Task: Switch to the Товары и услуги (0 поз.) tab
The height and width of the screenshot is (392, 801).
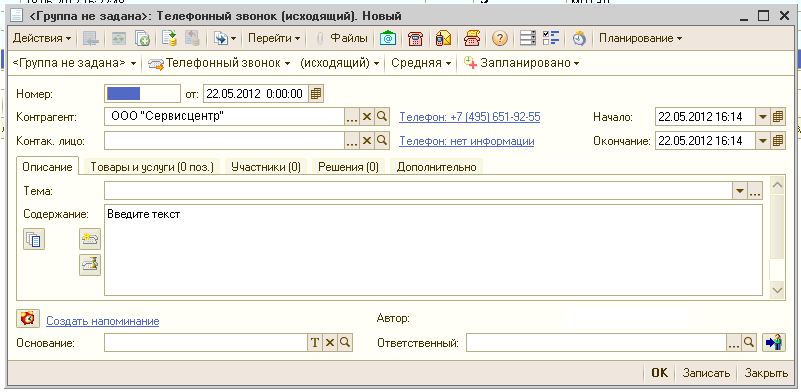Action: pyautogui.click(x=152, y=167)
